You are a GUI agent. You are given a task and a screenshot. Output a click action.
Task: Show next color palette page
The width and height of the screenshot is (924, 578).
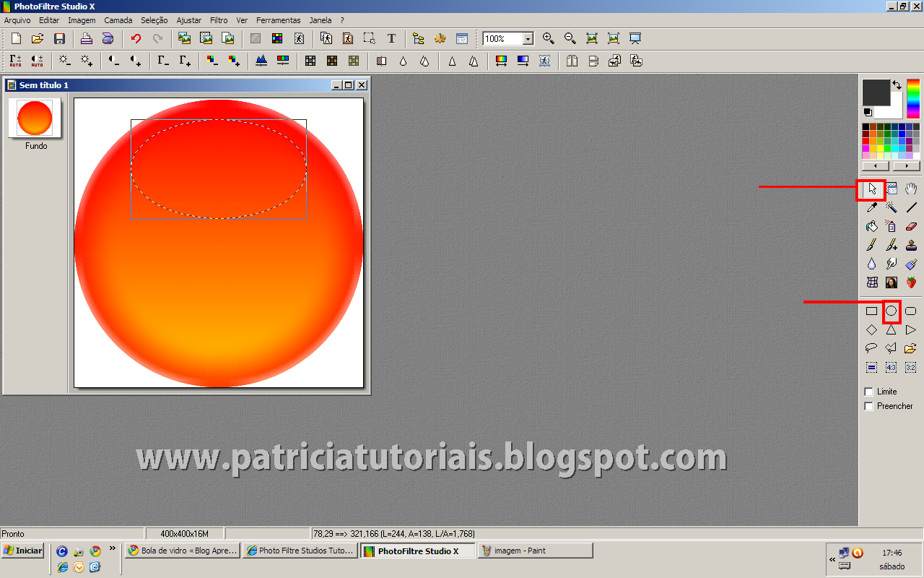pyautogui.click(x=907, y=166)
